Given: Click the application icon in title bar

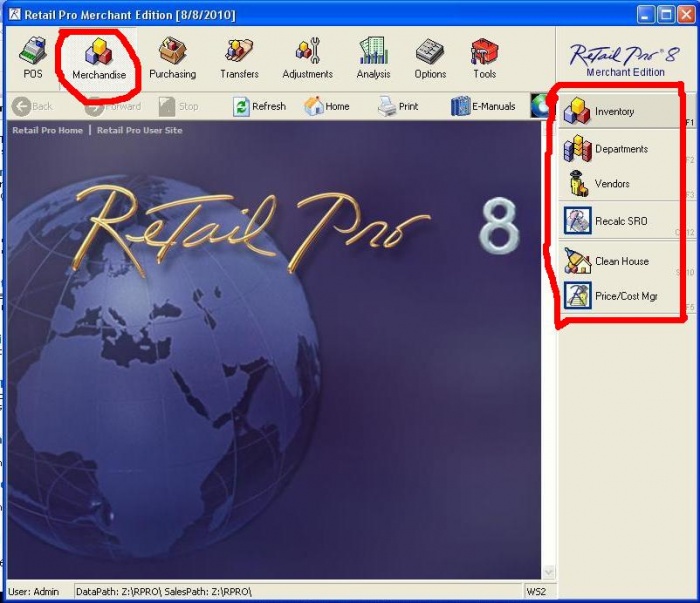Looking at the screenshot, I should tap(15, 14).
